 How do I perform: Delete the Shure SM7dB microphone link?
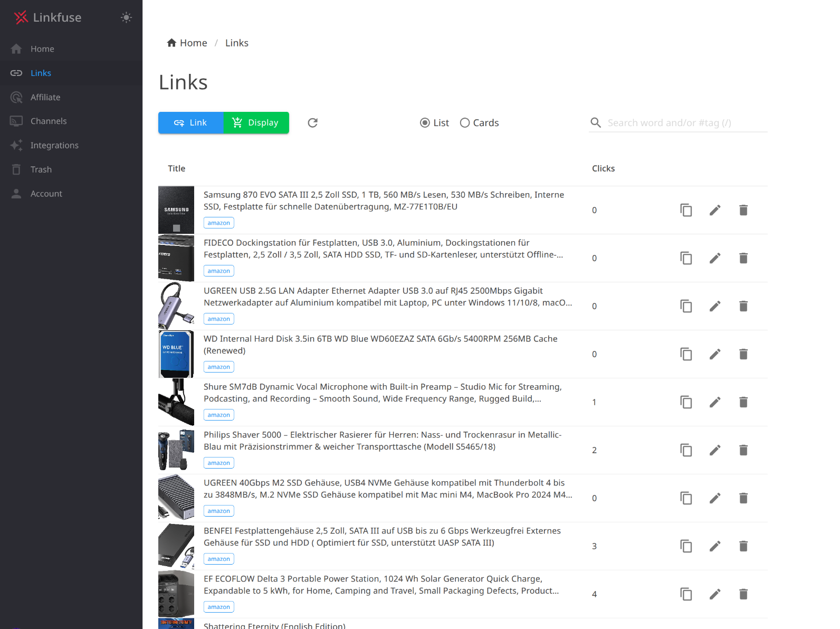coord(743,402)
